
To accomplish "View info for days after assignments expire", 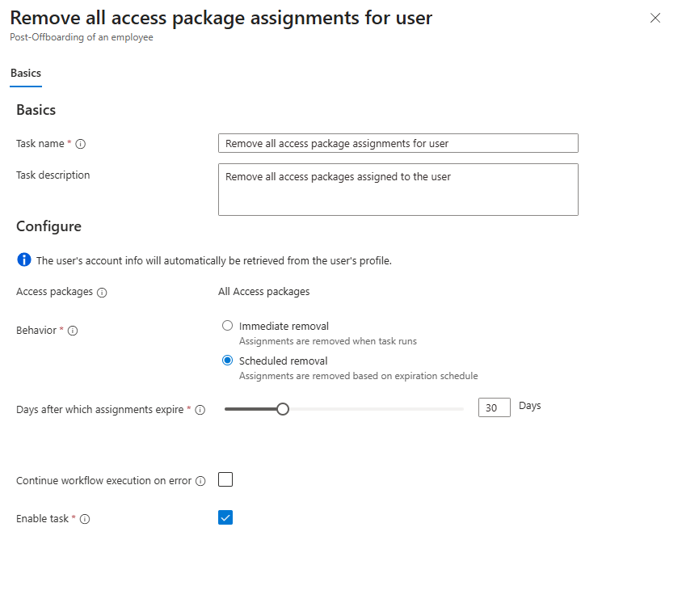I will 200,410.
